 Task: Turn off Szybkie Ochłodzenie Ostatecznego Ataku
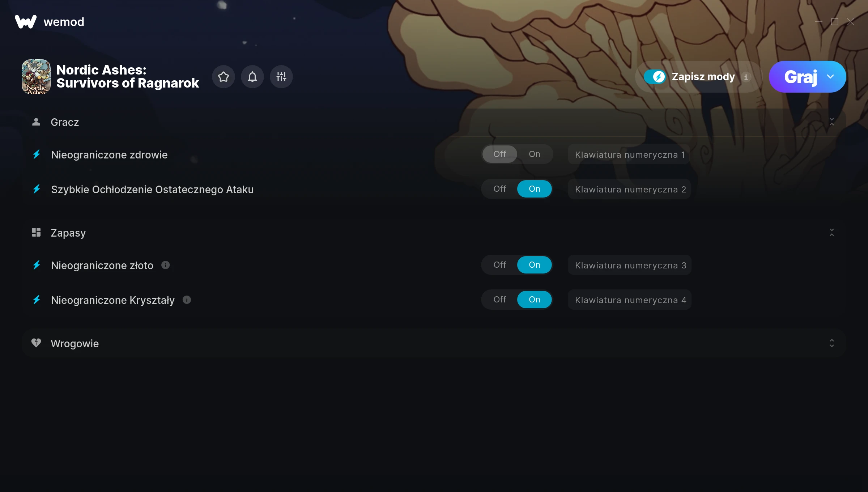500,189
